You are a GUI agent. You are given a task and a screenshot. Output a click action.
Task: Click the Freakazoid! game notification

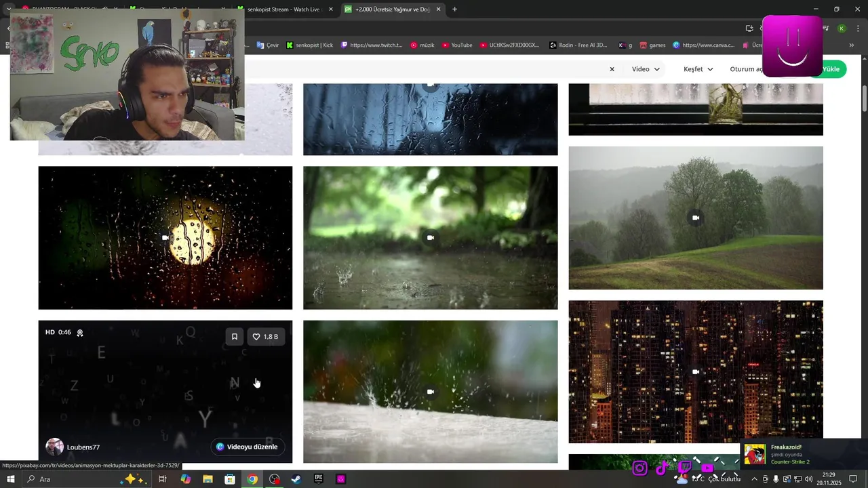pos(804,454)
